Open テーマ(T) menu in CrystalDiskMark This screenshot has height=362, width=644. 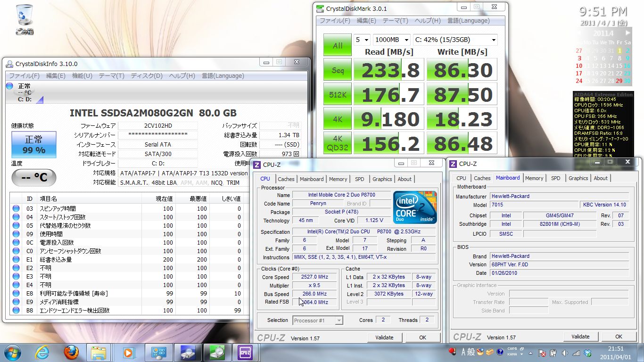tap(395, 21)
